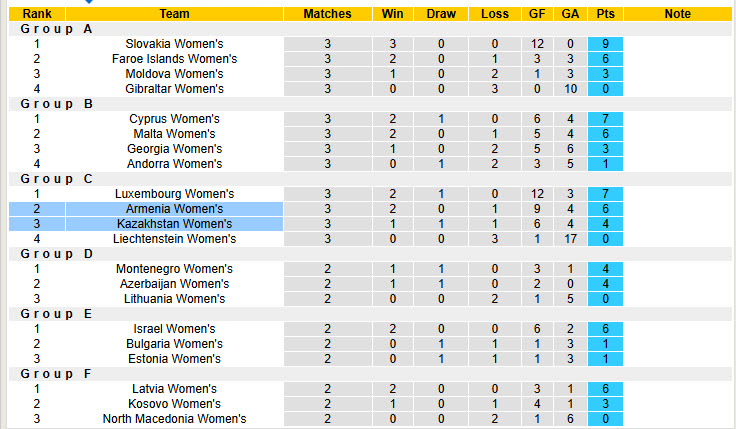
Task: Click the blue marker above the Team header
Action: [x=88, y=2]
